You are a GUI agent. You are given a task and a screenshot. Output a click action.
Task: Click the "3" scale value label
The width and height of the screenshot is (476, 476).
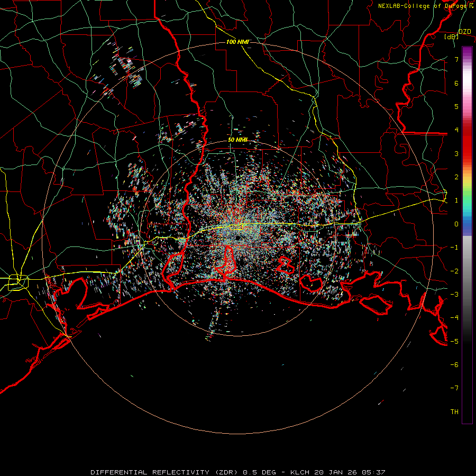tap(456, 153)
